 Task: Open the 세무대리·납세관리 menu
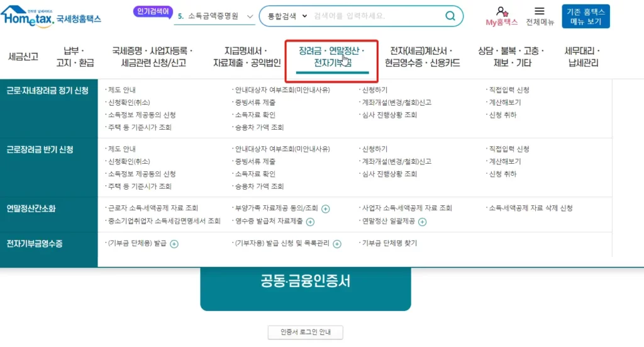(583, 57)
